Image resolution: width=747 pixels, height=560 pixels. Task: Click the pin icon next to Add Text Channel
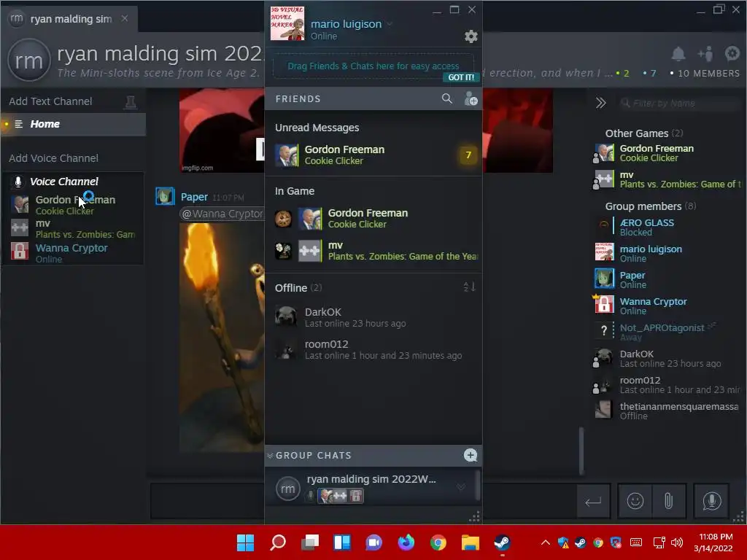click(x=130, y=101)
